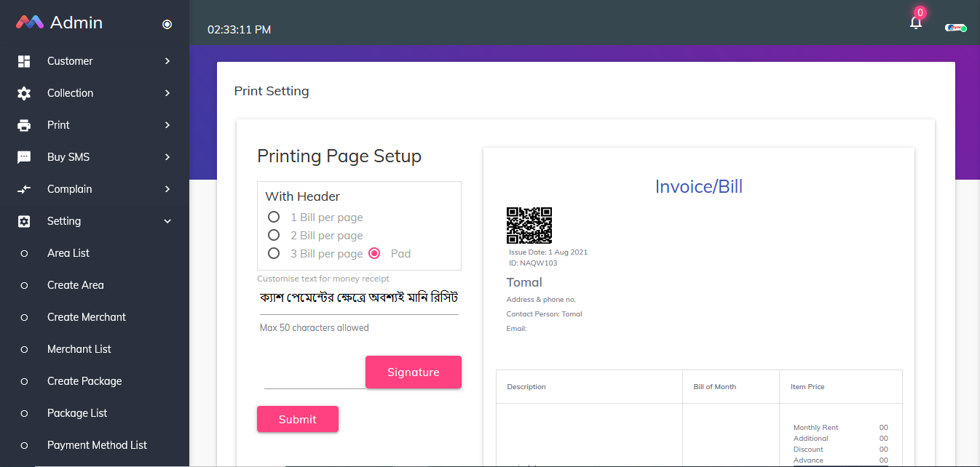This screenshot has height=467, width=980.
Task: Choose the Pad radio button
Action: point(374,253)
